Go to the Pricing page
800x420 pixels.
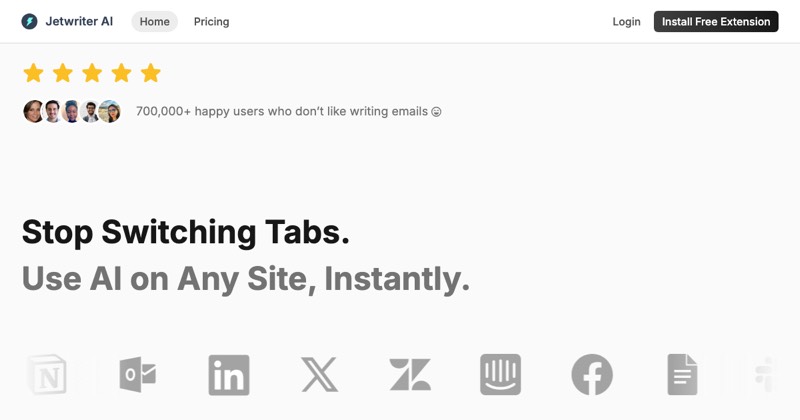(211, 21)
